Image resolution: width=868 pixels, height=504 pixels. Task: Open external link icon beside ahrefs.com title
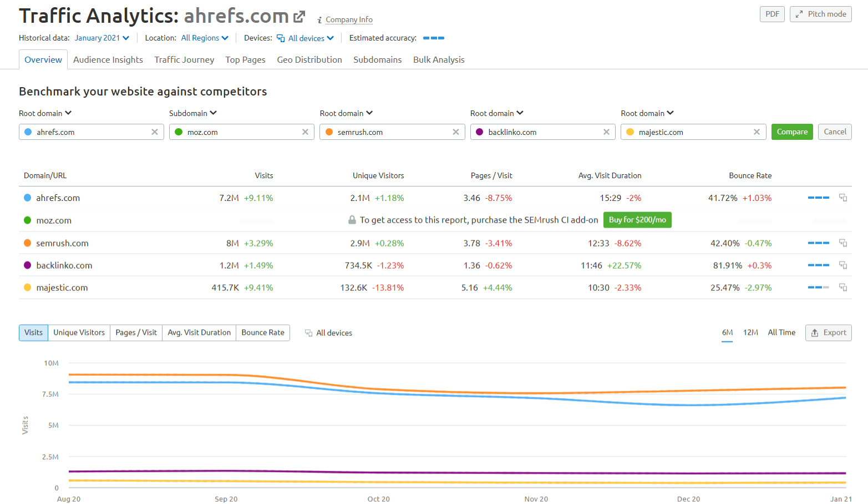299,17
